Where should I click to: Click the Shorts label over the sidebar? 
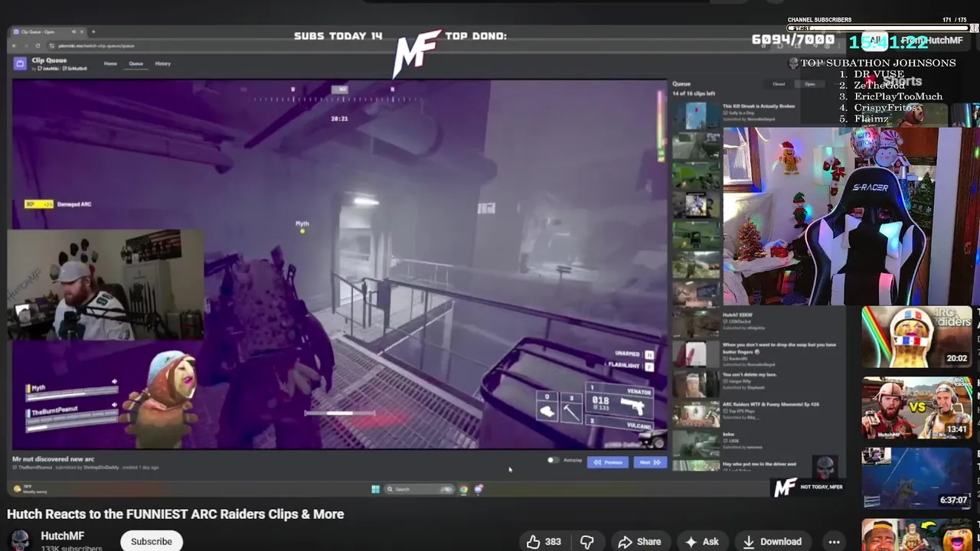[902, 82]
